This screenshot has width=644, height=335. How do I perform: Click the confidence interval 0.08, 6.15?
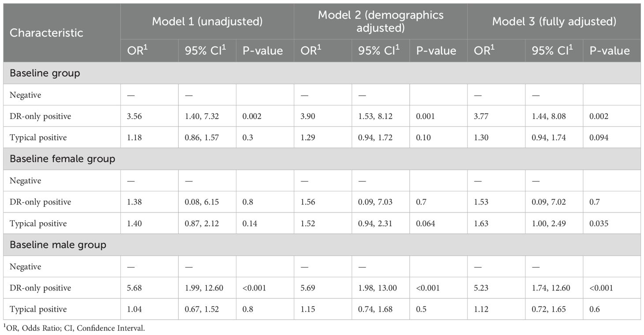[202, 202]
